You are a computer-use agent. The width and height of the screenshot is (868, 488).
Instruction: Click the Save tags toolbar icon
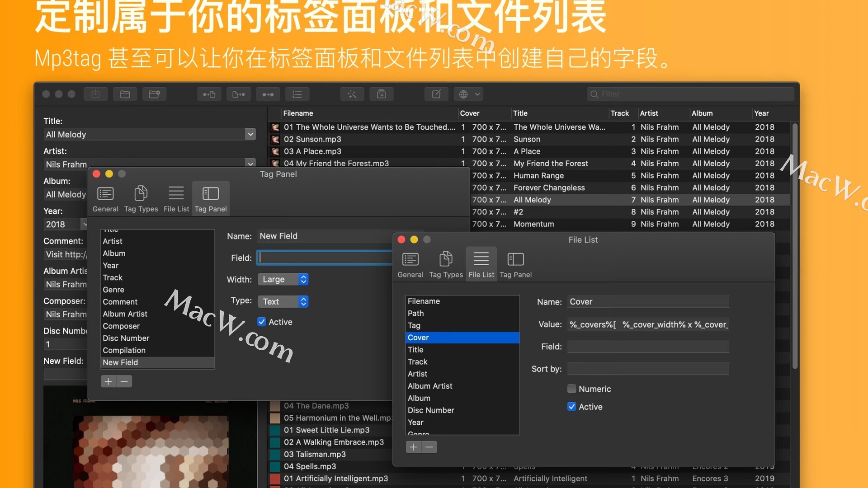tap(95, 94)
